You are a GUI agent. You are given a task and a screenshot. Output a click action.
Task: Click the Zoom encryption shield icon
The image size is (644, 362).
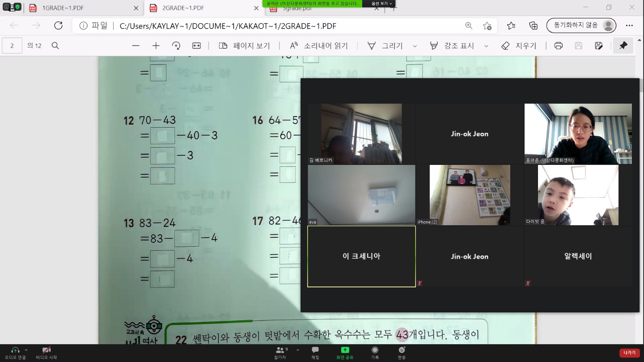pyautogui.click(x=17, y=7)
